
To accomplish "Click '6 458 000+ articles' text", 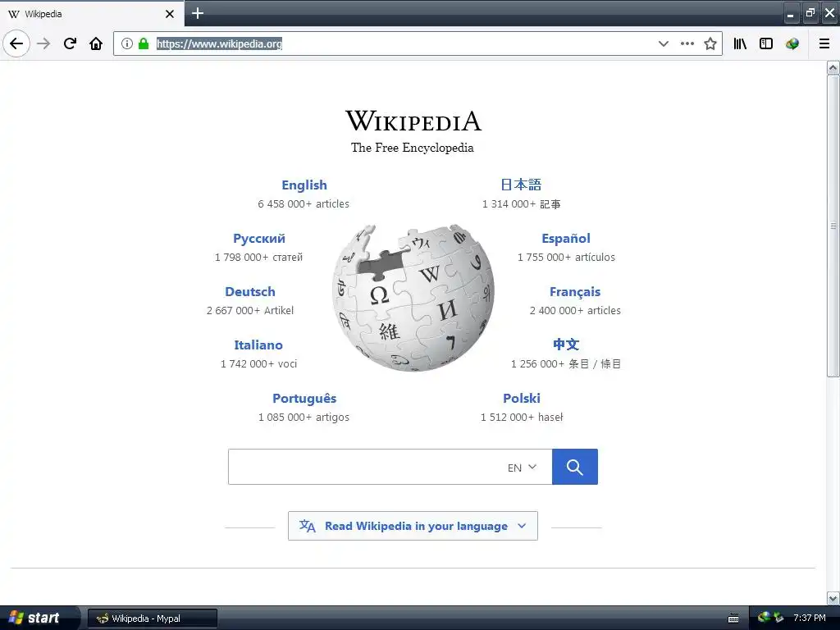I will [304, 203].
